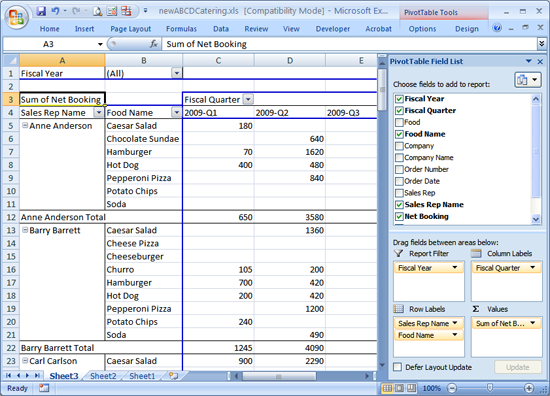
Task: Check the Company Name field checkbox
Action: tap(399, 158)
